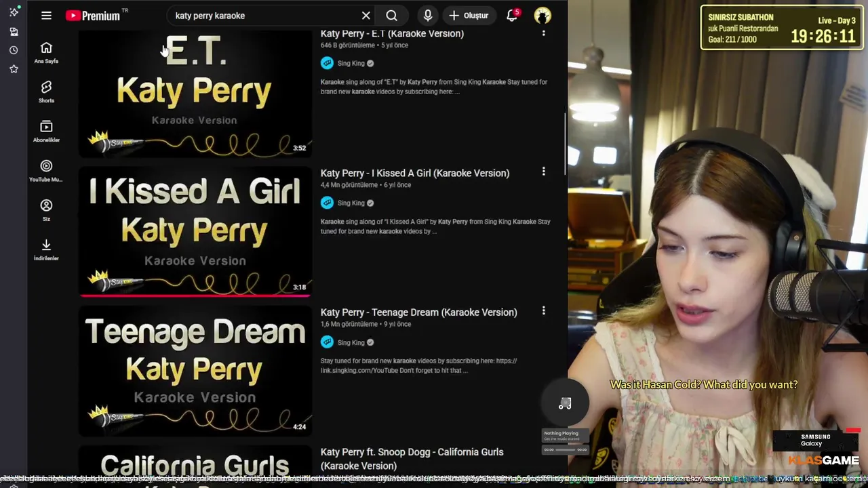
Task: Click the "4,4 Mn görüntüleme" text
Action: pos(349,185)
